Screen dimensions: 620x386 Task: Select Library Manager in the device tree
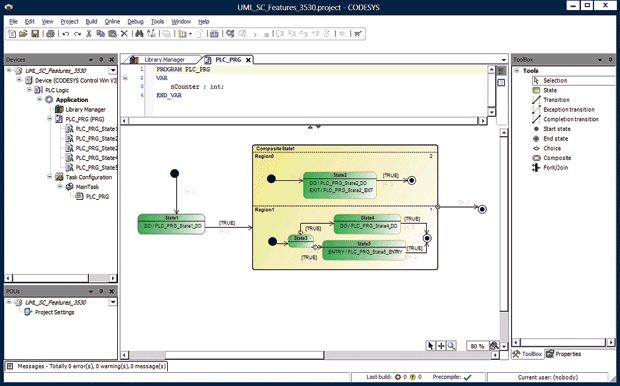click(81, 109)
